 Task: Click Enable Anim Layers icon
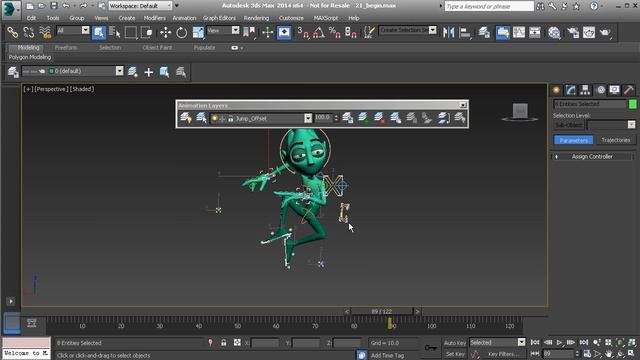pyautogui.click(x=186, y=118)
